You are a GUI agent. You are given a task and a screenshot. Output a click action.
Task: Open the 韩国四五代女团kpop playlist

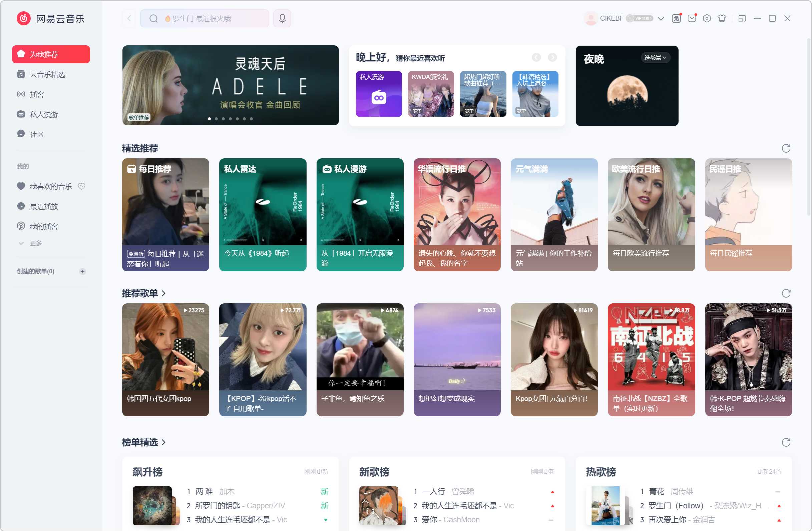click(165, 360)
